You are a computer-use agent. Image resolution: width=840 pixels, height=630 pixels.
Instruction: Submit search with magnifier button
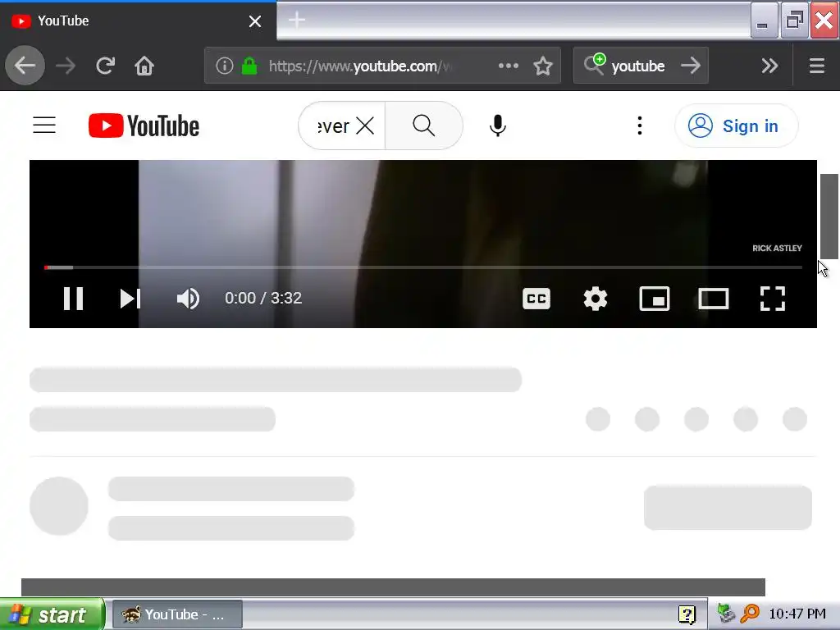[424, 126]
